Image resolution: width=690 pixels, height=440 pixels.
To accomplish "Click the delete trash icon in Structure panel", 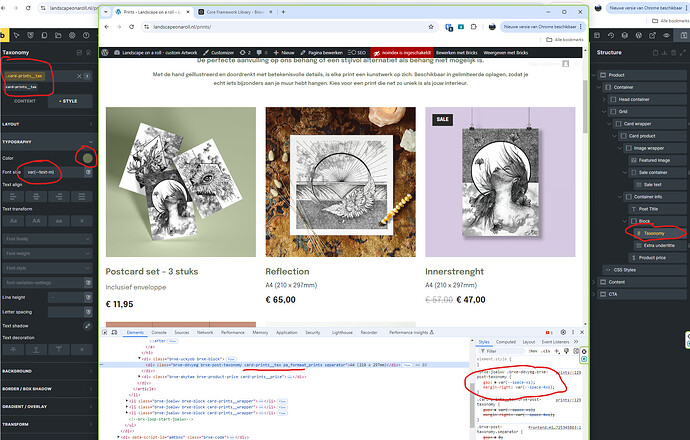I will point(673,53).
